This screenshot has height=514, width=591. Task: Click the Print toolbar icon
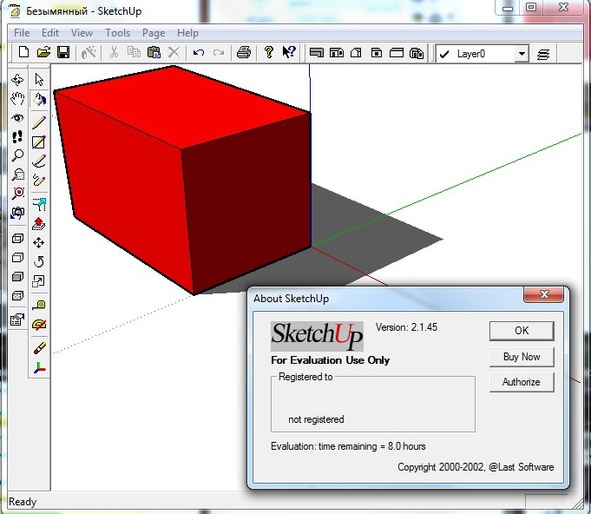[244, 52]
